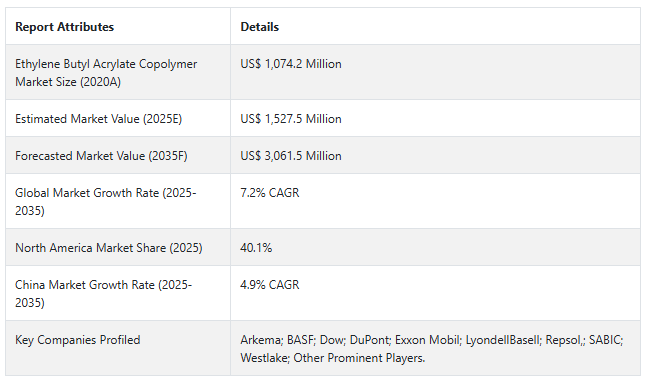Select the China Market Growth Rate cell
The height and width of the screenshot is (382, 645).
pos(118,293)
